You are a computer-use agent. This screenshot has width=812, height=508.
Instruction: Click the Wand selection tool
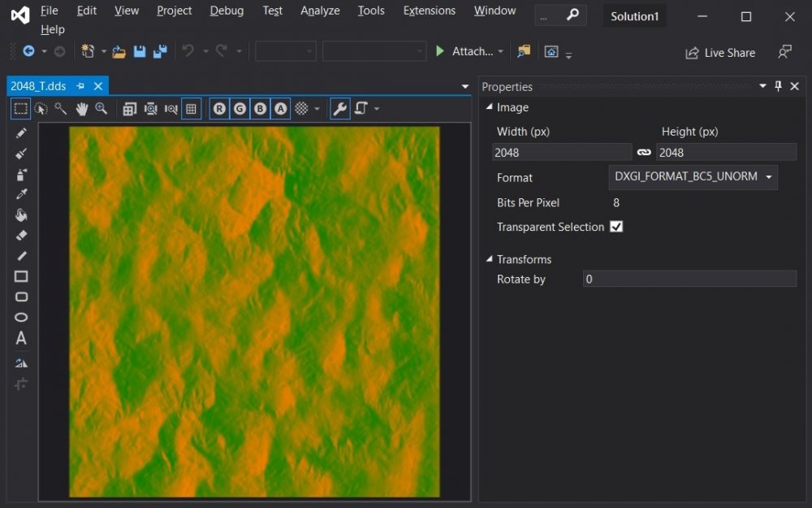point(61,109)
